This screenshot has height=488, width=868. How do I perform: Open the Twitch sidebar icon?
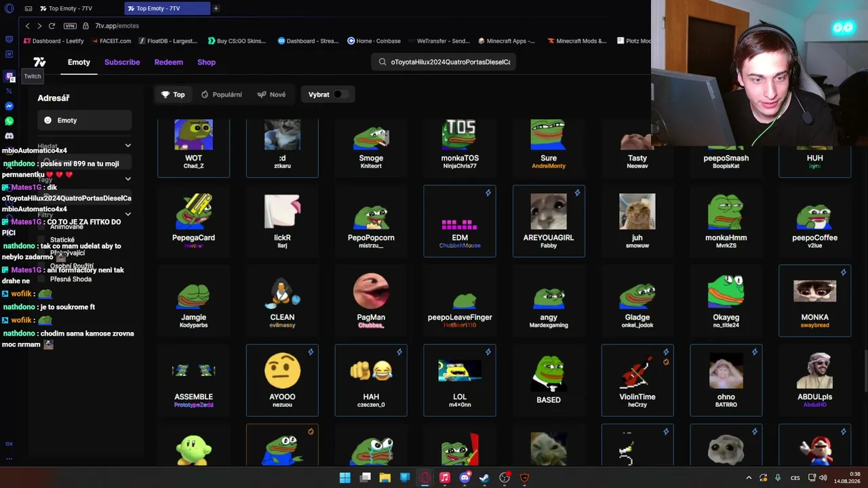[9, 76]
